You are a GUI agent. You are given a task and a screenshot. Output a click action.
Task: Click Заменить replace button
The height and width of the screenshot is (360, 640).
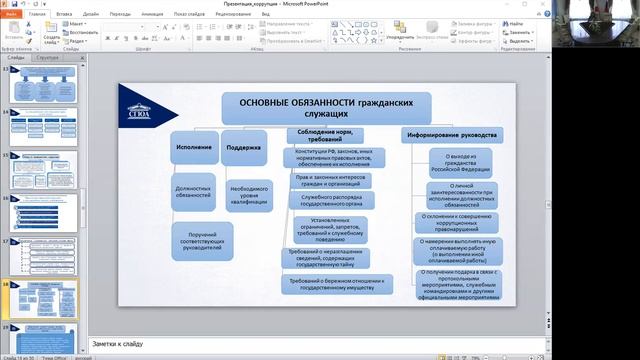point(518,33)
